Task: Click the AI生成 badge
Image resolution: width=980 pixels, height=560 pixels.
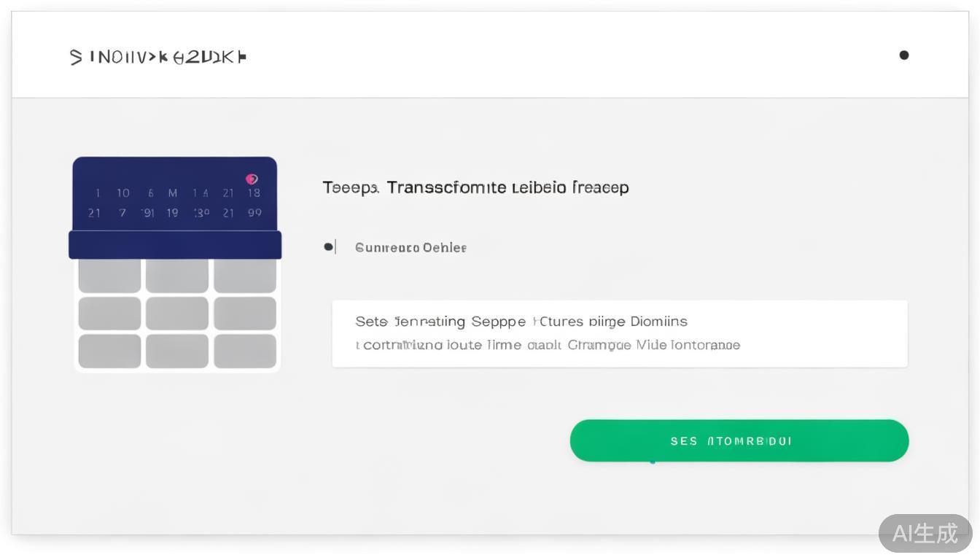Action: 925,533
